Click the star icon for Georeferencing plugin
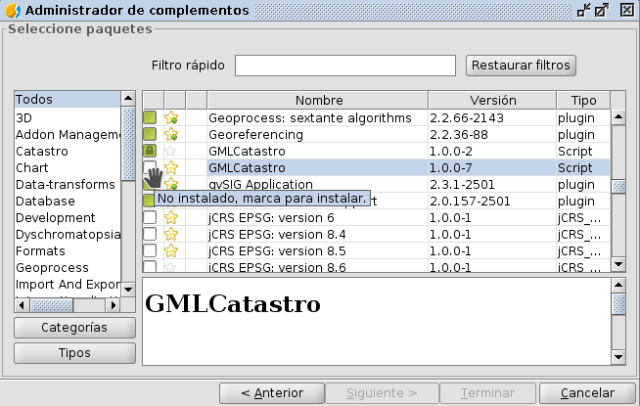 [171, 134]
